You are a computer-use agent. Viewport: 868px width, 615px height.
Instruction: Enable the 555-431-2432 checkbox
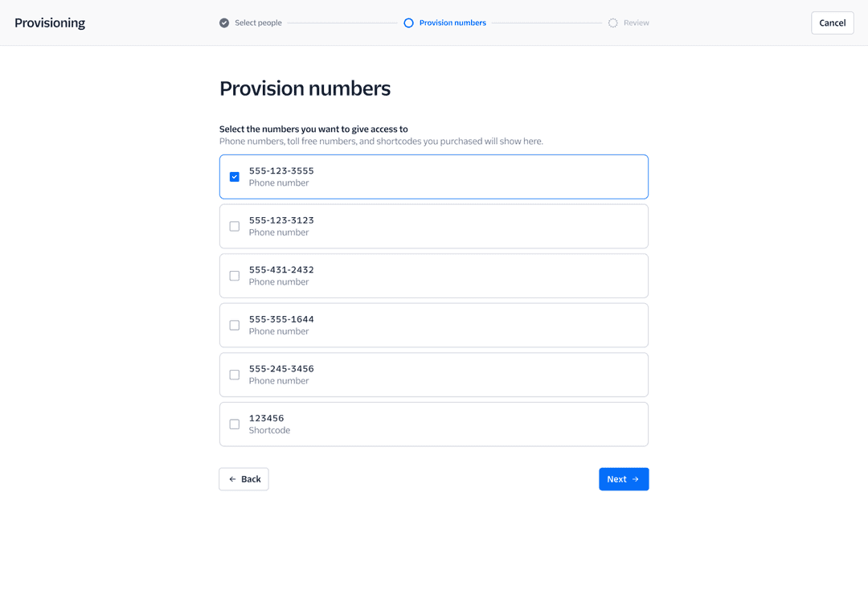(235, 276)
